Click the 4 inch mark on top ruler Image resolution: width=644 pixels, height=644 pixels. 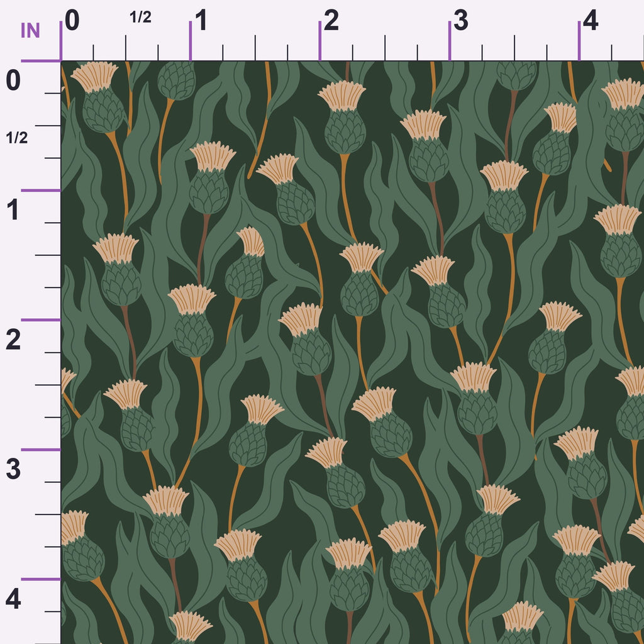point(590,21)
